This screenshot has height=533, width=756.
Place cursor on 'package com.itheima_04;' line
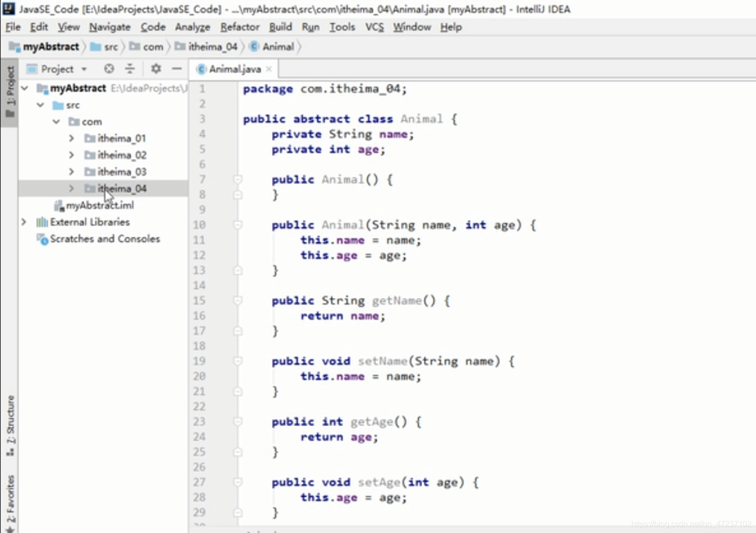coord(325,89)
